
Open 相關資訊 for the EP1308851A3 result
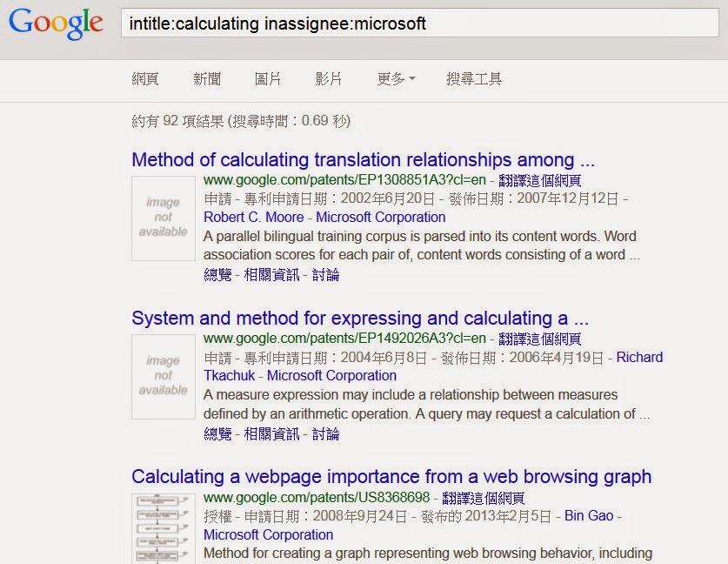(271, 274)
